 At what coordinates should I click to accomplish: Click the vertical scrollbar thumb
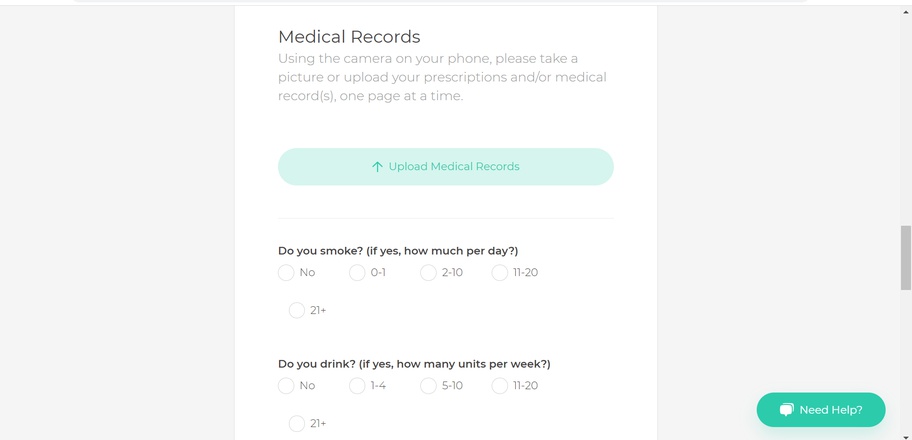[x=906, y=258]
